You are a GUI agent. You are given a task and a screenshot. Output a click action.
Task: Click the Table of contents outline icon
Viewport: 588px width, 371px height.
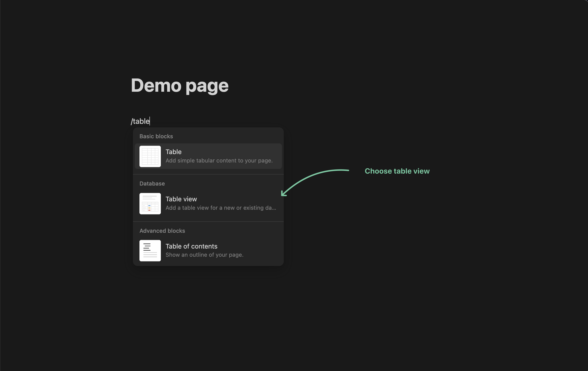pyautogui.click(x=150, y=250)
